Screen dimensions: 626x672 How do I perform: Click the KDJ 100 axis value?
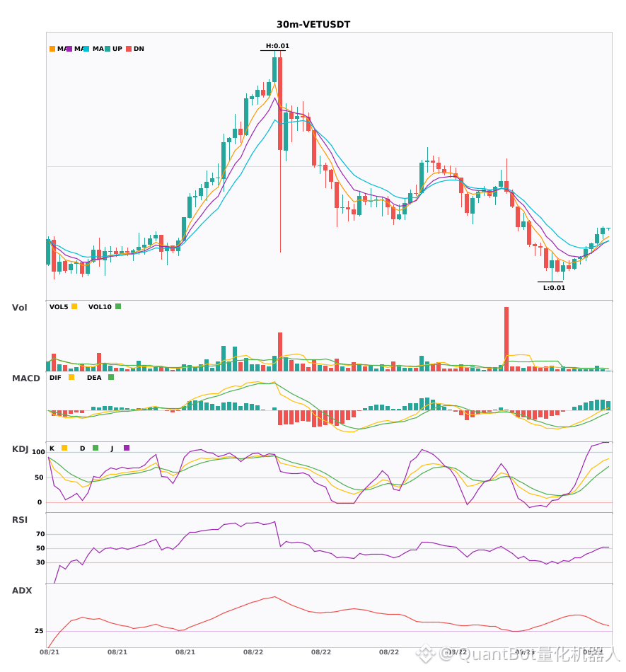coord(39,452)
